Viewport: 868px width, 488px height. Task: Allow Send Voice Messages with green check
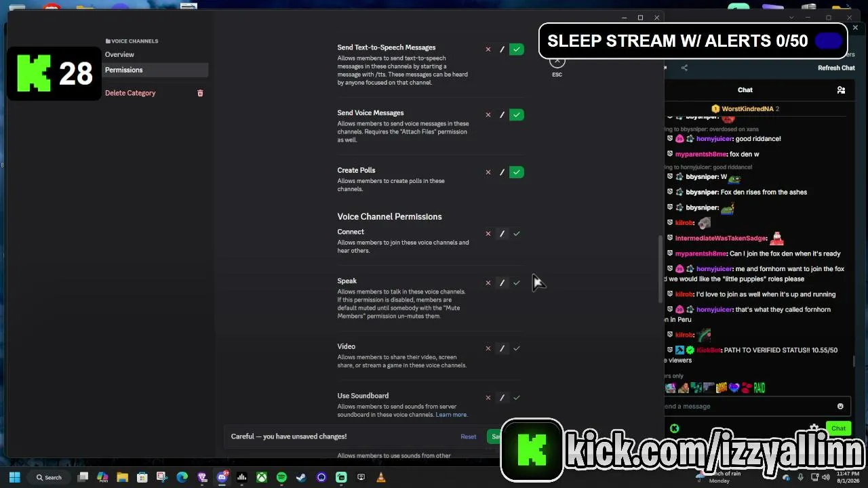click(517, 115)
